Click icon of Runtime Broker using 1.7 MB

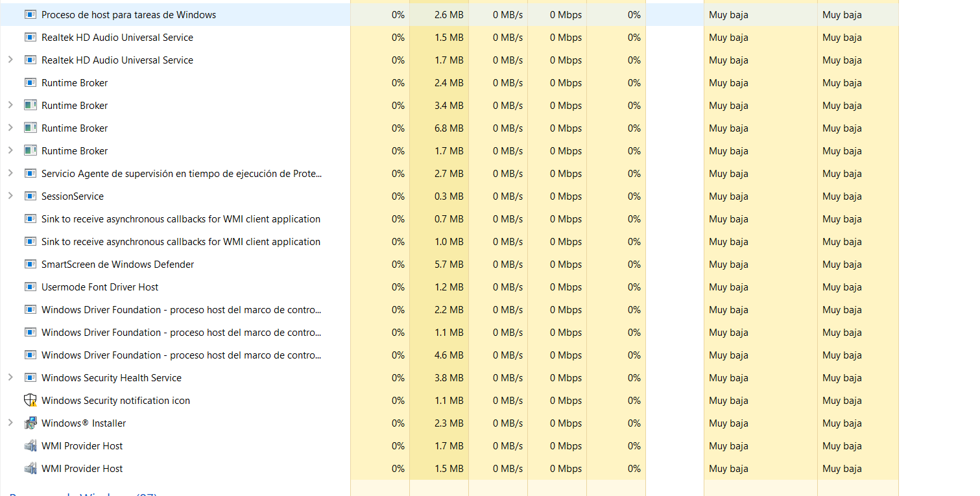(x=30, y=150)
